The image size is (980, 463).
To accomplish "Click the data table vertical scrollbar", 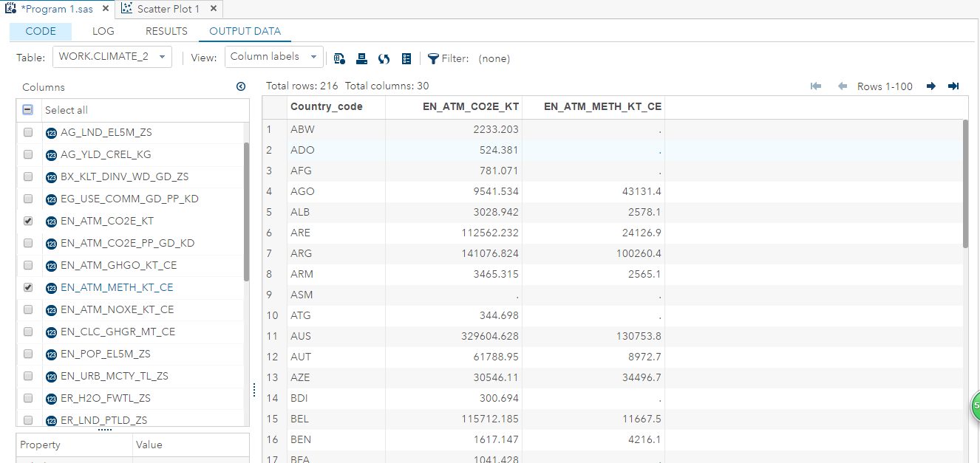I will [965, 184].
